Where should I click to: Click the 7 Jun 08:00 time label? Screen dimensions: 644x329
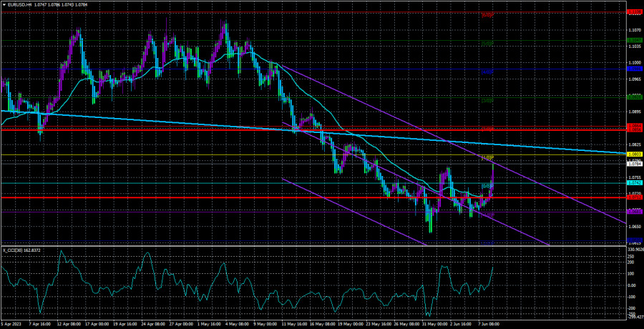[x=487, y=324]
